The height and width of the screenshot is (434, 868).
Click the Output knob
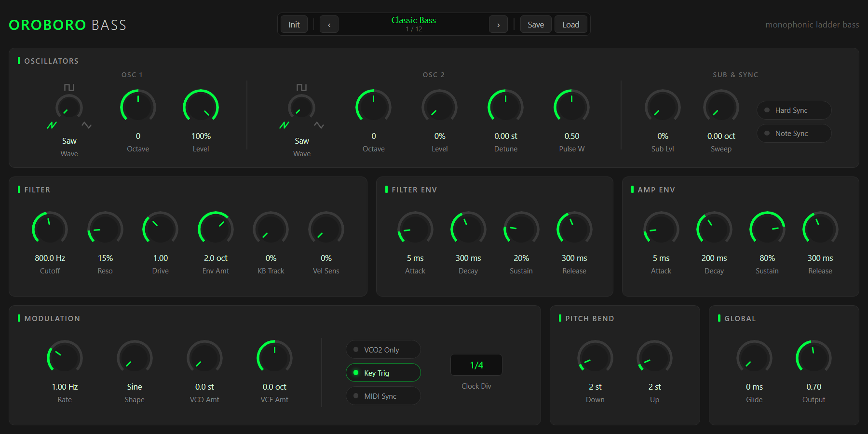814,358
